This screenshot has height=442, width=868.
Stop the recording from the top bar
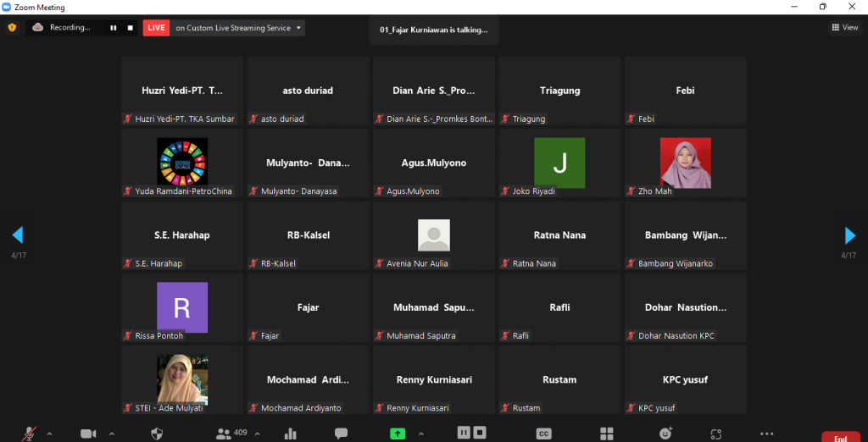(x=130, y=28)
